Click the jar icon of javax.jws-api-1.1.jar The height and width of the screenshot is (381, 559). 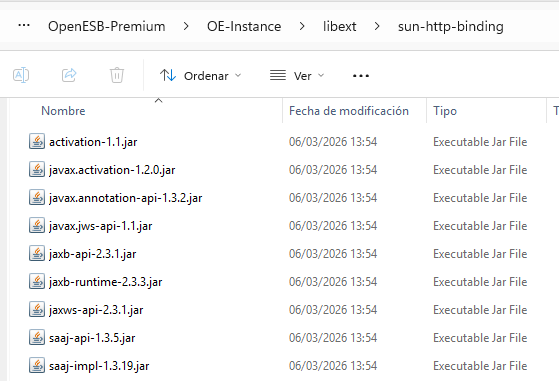coord(37,225)
